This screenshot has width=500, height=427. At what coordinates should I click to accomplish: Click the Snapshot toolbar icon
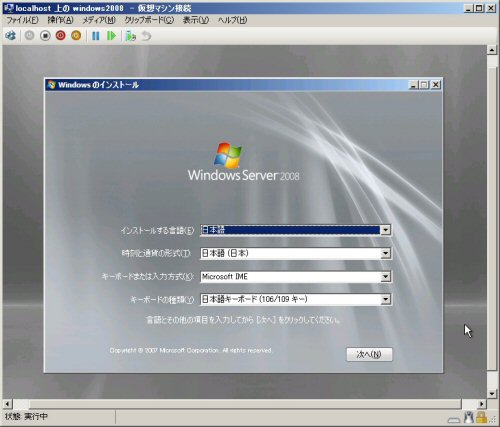(131, 36)
